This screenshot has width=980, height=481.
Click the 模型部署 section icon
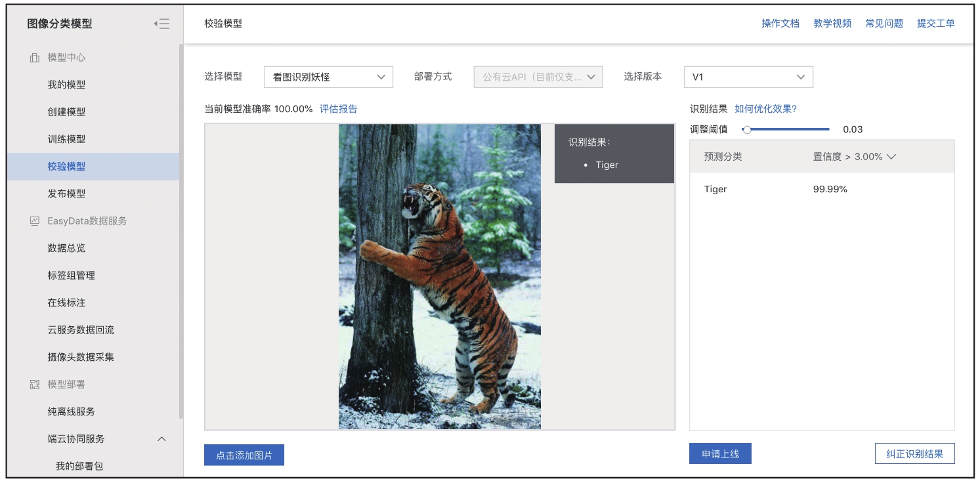[x=35, y=385]
